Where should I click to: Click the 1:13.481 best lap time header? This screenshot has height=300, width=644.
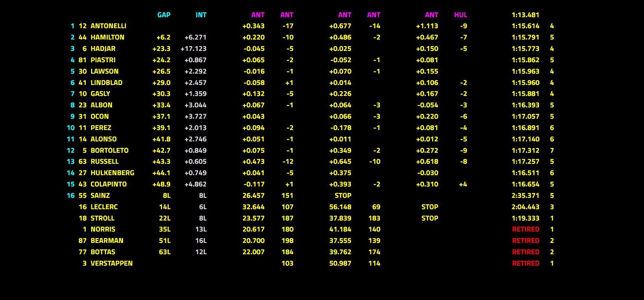point(525,15)
